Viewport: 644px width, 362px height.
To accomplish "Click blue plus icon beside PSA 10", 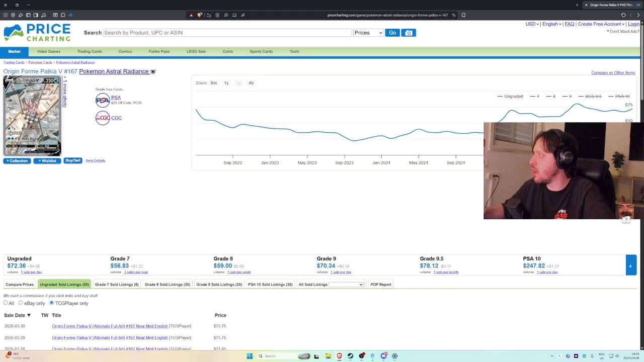I will [x=630, y=266].
